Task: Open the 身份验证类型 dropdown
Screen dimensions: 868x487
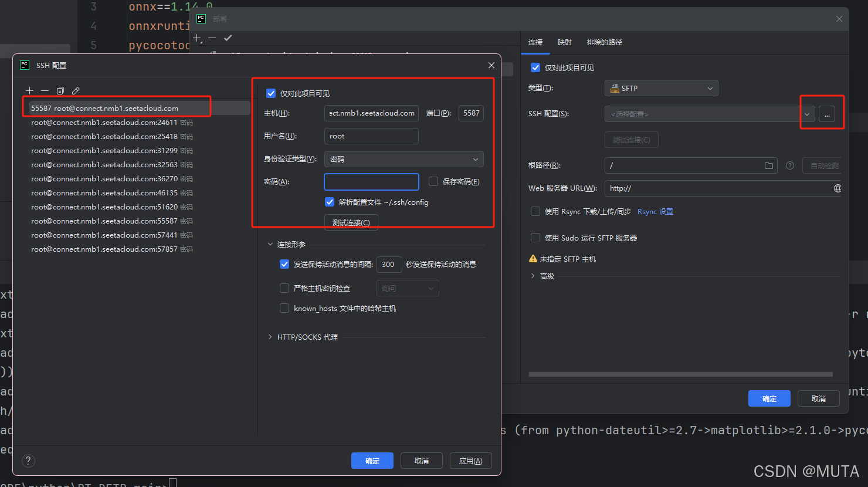Action: click(404, 159)
